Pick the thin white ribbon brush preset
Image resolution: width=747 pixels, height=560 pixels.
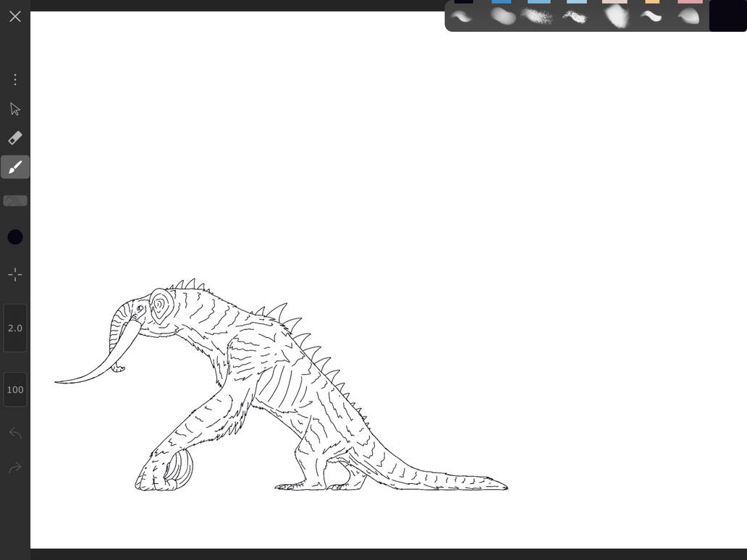point(651,17)
